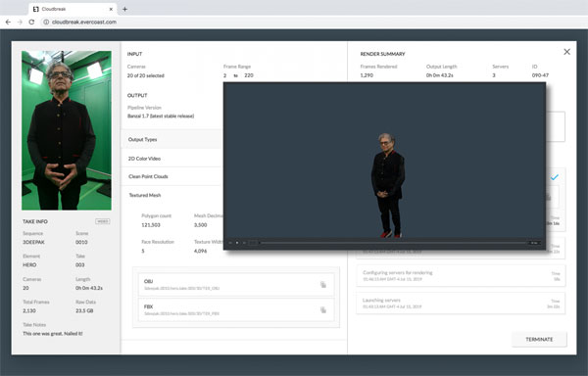Open a new browser tab

(124, 9)
